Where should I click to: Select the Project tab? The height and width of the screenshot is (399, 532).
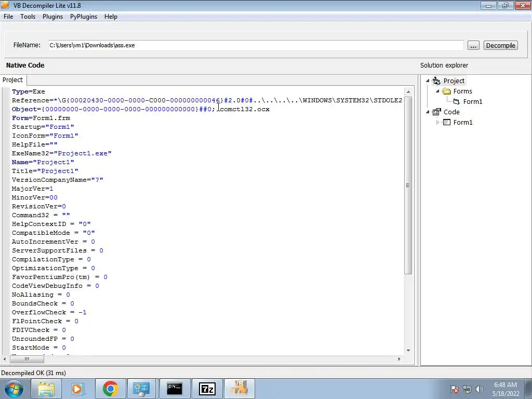click(13, 79)
